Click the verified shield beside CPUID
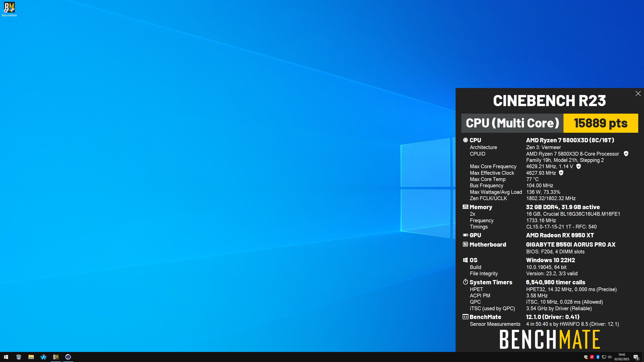This screenshot has width=644, height=362. coord(626,154)
